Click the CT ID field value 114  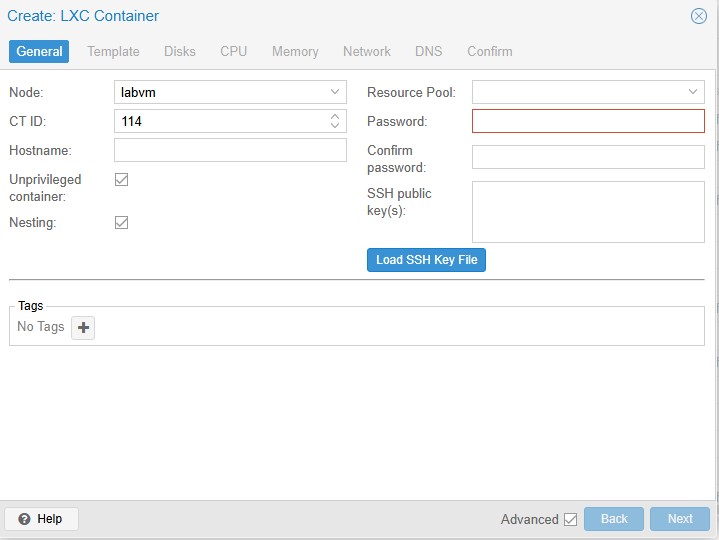(x=132, y=121)
